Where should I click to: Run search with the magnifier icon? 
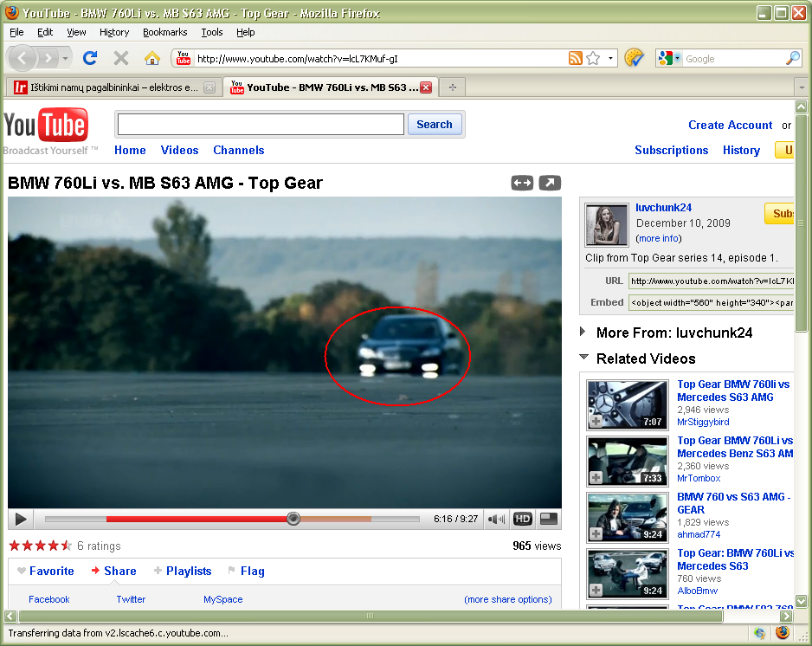coord(793,58)
